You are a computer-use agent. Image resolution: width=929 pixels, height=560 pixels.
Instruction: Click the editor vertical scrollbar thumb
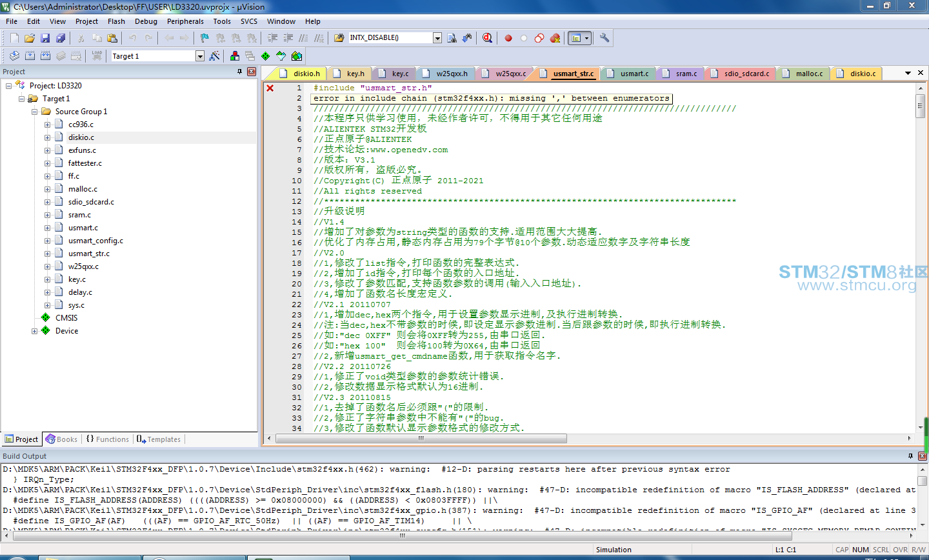pyautogui.click(x=921, y=106)
